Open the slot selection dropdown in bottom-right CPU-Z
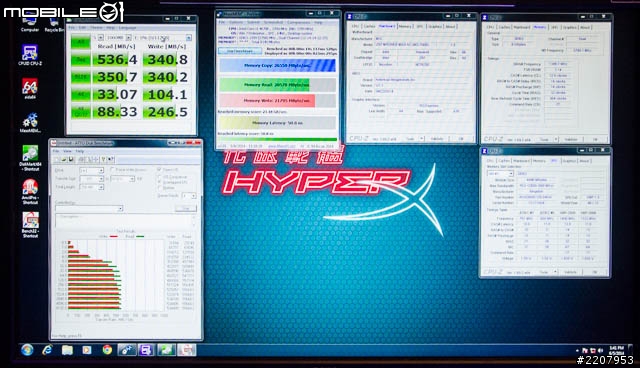 click(500, 173)
